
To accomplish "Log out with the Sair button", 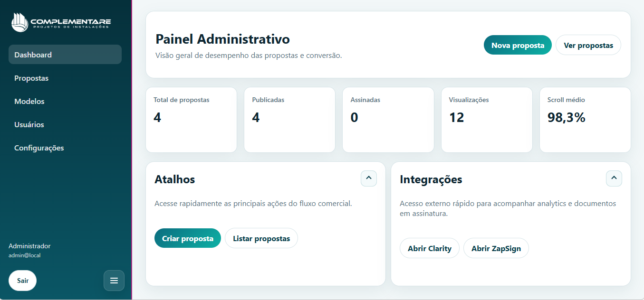I will [23, 281].
